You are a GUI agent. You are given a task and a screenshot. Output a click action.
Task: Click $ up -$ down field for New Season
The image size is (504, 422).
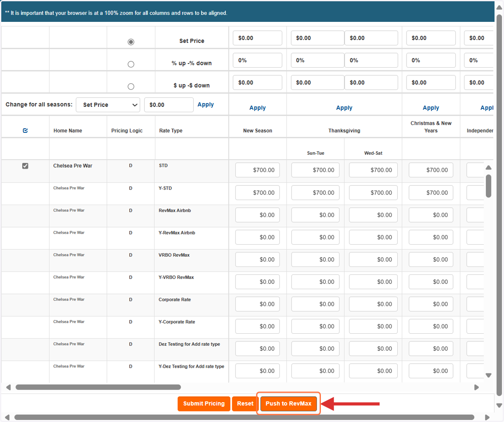[257, 82]
